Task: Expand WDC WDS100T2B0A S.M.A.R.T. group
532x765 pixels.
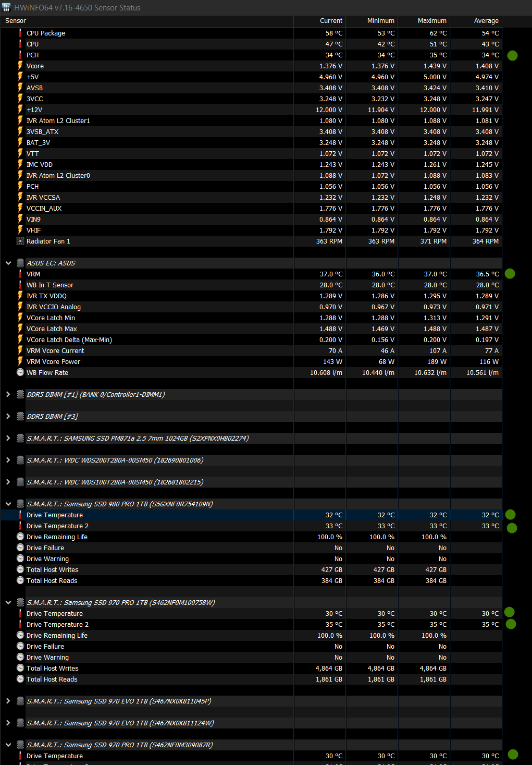Action: 8,482
